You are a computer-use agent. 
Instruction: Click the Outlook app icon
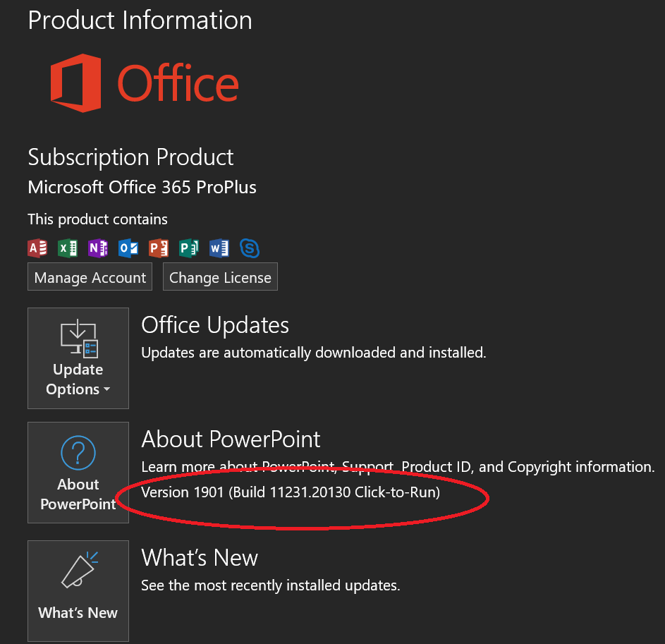(128, 248)
